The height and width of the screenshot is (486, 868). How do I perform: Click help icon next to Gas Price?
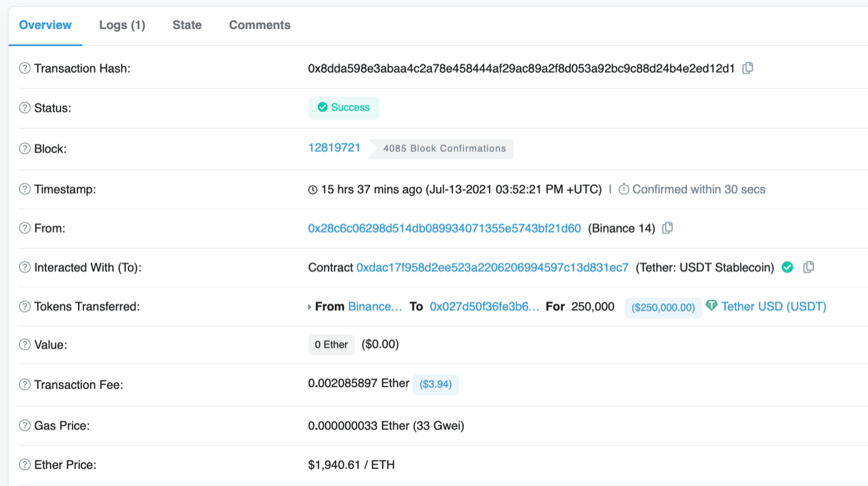[x=25, y=426]
